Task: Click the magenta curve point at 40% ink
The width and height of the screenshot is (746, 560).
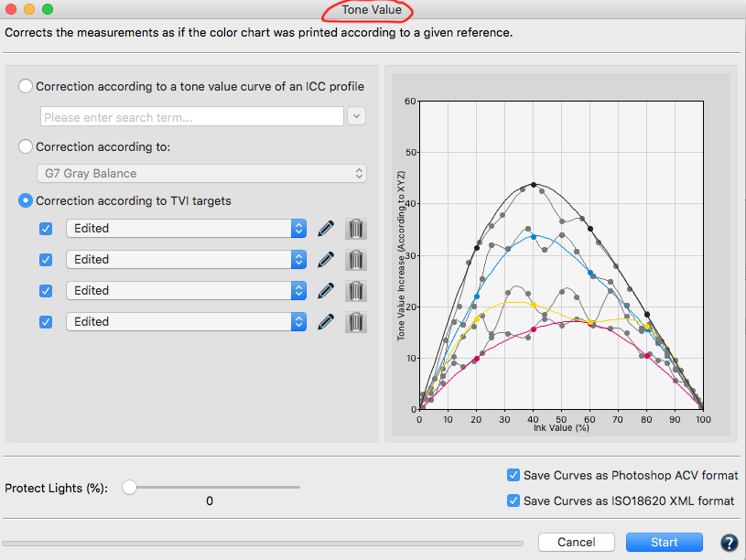Action: click(534, 329)
